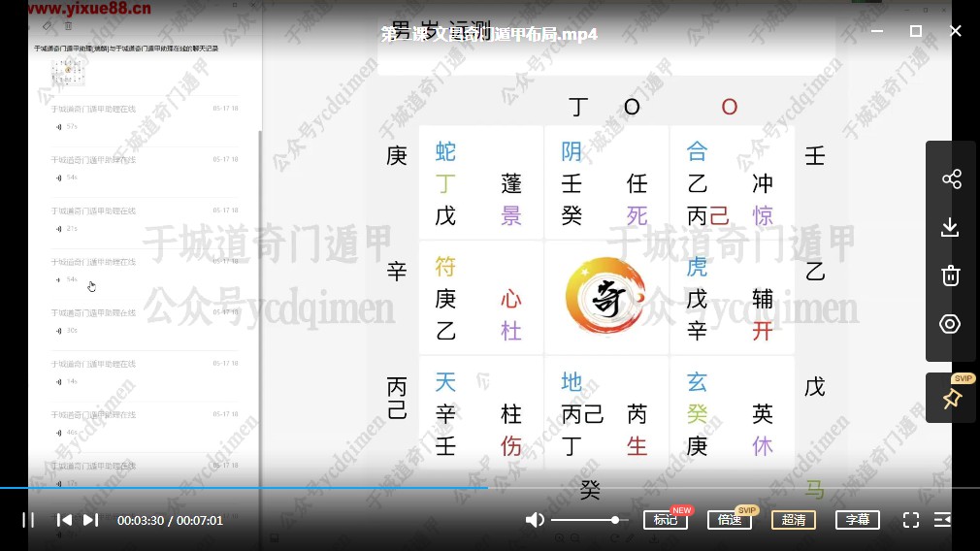Click the 合 label in top-right palace
This screenshot has height=551, width=980.
click(x=697, y=151)
